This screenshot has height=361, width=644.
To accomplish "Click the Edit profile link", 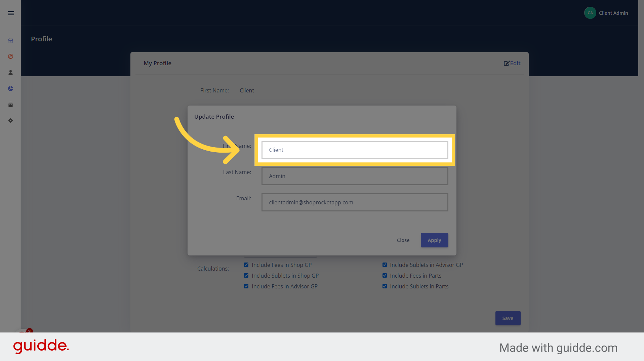I will (512, 63).
